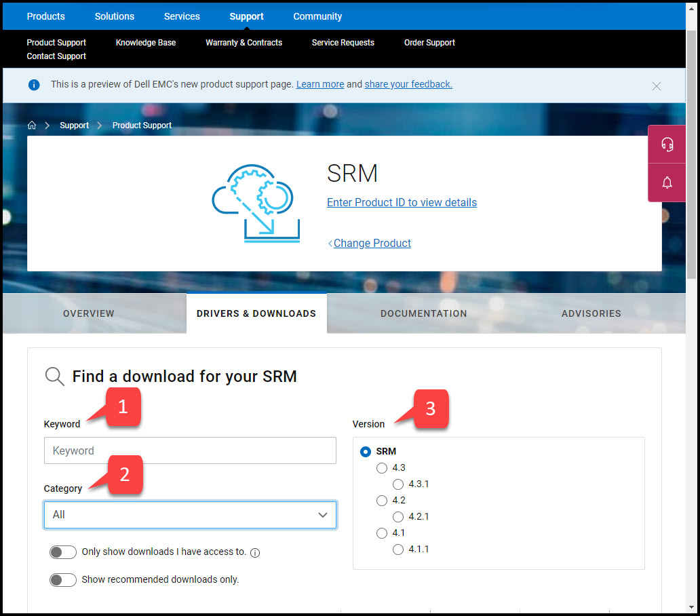
Task: Open Contact Support submenu item
Action: point(56,56)
